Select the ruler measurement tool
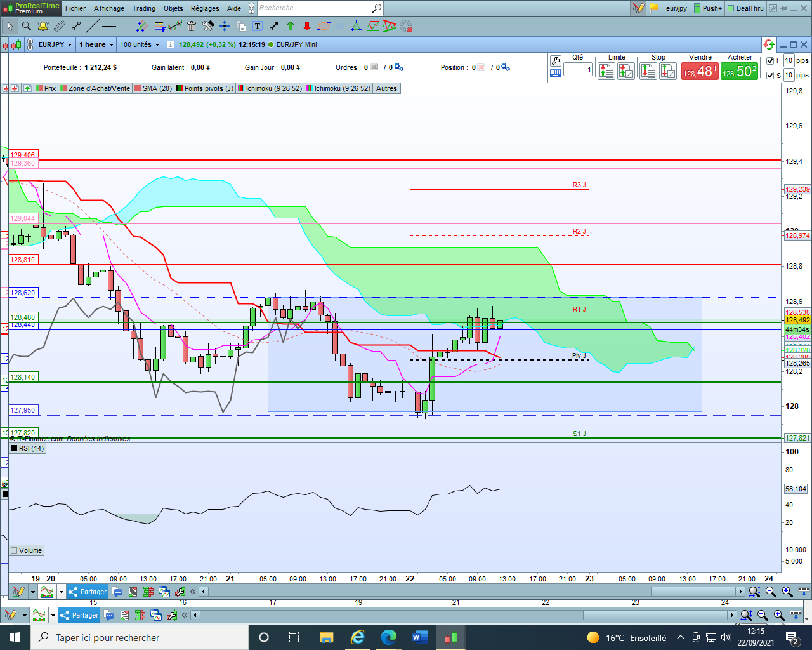812x650 pixels. (x=60, y=26)
